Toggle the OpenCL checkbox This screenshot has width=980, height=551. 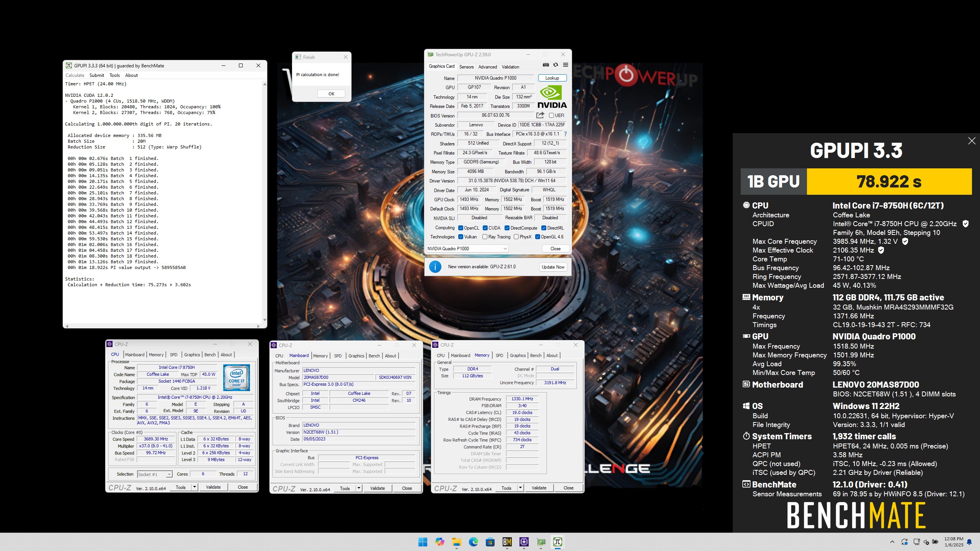tap(461, 228)
